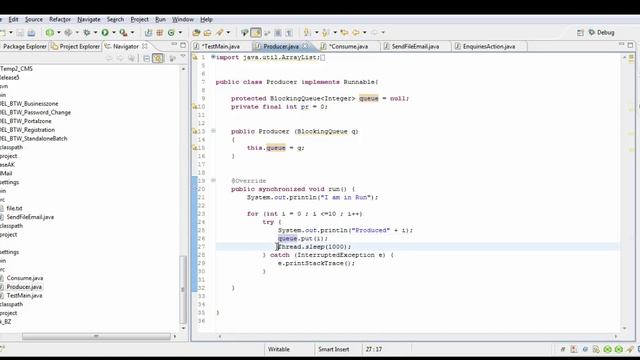The image size is (640, 360).
Task: Open dropdown next to Run button
Action: [114, 33]
